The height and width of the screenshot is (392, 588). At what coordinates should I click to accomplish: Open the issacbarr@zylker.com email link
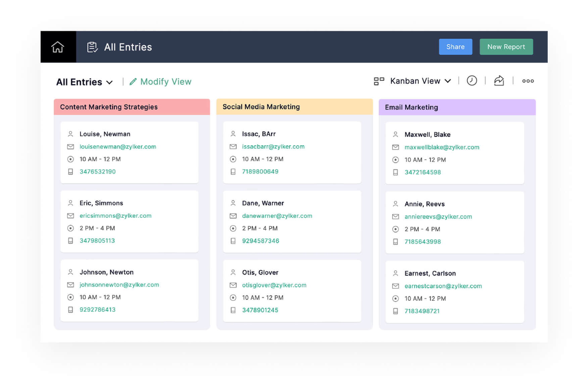(273, 146)
